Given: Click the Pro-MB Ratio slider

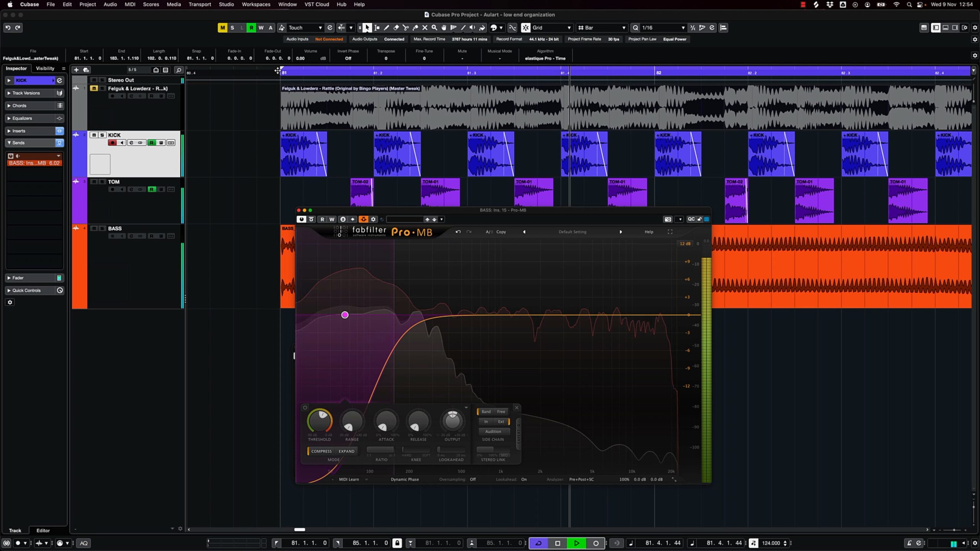Looking at the screenshot, I should pos(380,450).
